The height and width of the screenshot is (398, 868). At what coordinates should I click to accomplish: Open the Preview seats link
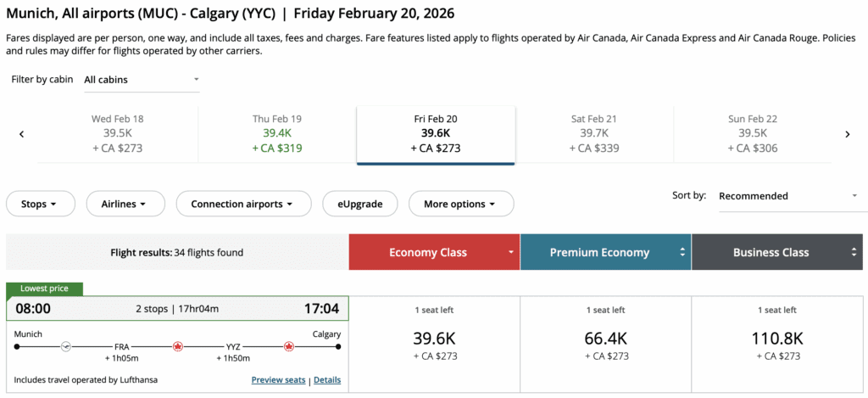tap(278, 380)
